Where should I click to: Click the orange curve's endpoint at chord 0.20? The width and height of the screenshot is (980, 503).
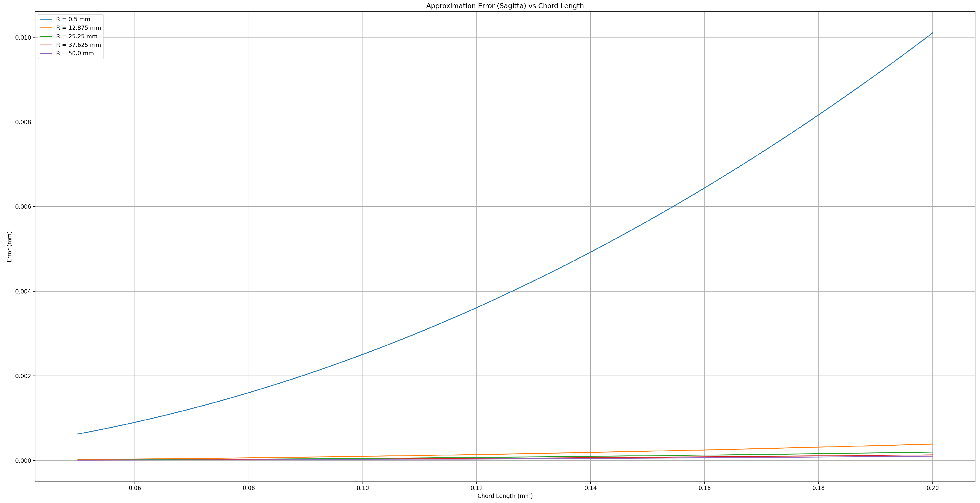(932, 444)
